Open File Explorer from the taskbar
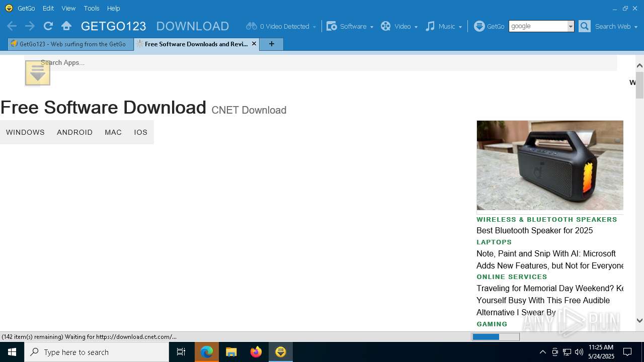 [x=231, y=352]
